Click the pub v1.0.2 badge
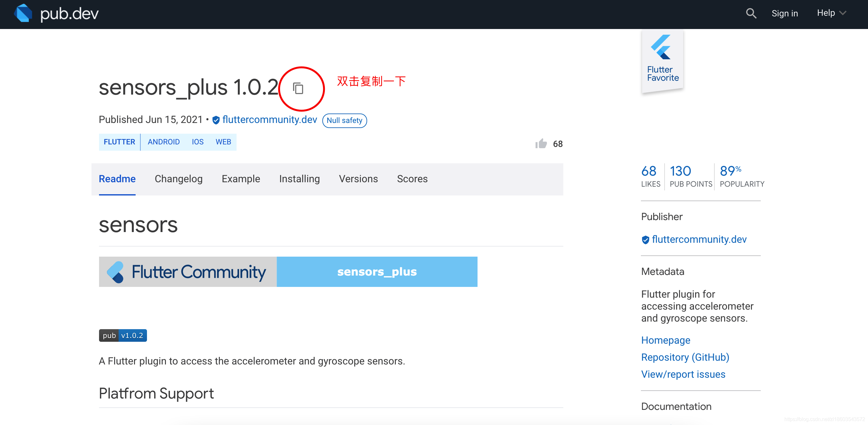 (x=123, y=335)
